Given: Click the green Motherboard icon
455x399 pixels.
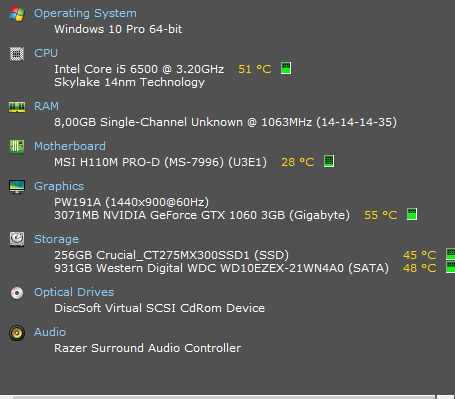Looking at the screenshot, I should coord(17,147).
